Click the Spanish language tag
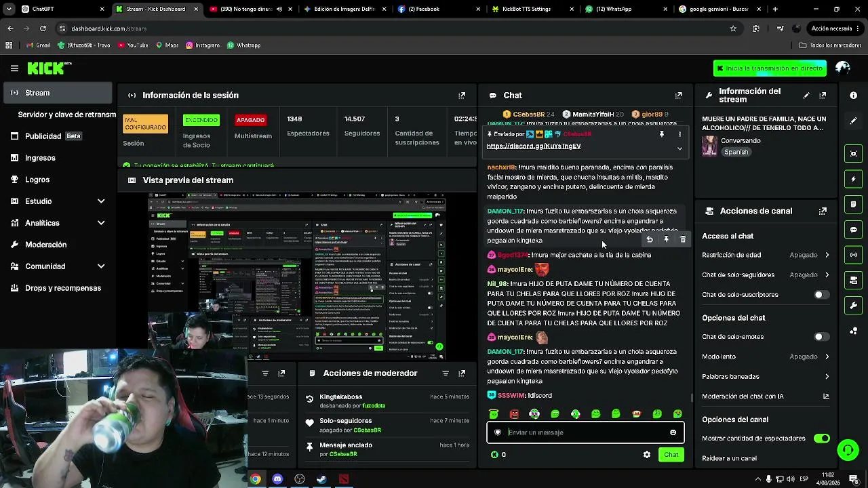 (x=736, y=152)
